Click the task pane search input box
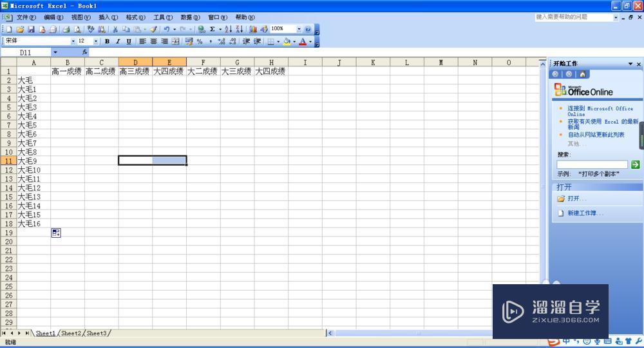Screen dimensions: 644x348 point(592,165)
